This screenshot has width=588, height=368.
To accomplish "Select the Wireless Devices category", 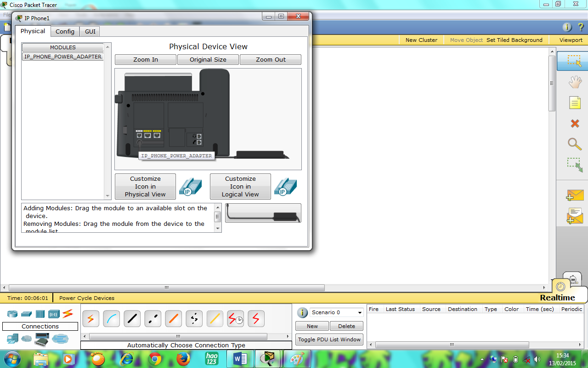I will 54,314.
